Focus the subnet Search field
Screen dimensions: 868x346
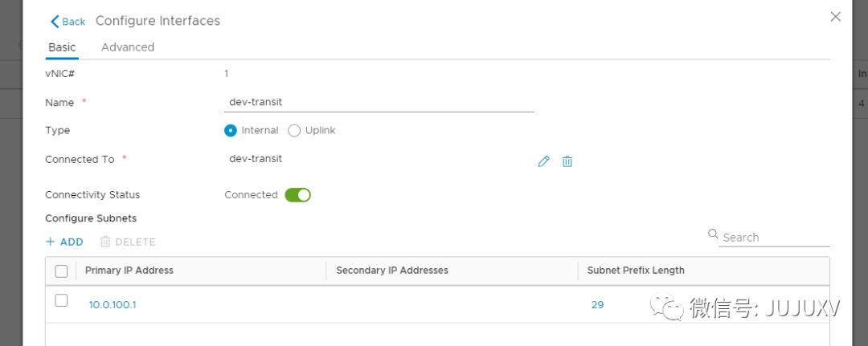point(775,238)
